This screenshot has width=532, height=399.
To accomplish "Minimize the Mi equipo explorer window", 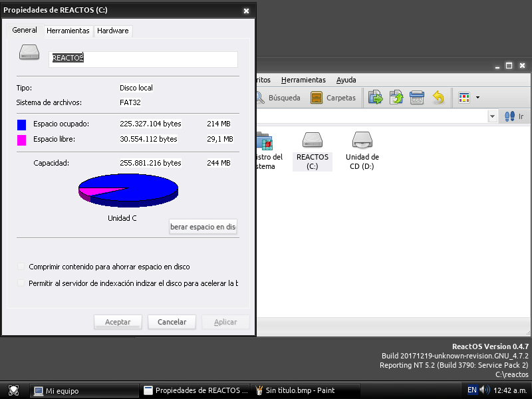I will (x=497, y=66).
